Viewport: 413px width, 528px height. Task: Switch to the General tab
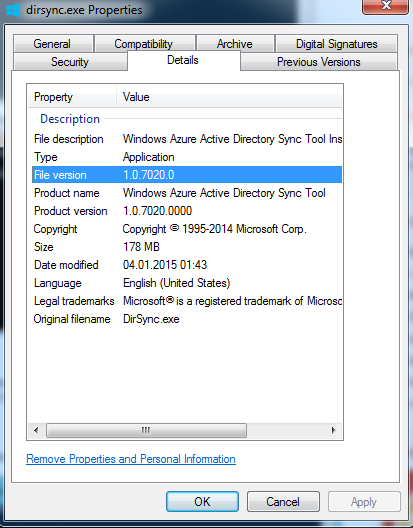[x=53, y=44]
